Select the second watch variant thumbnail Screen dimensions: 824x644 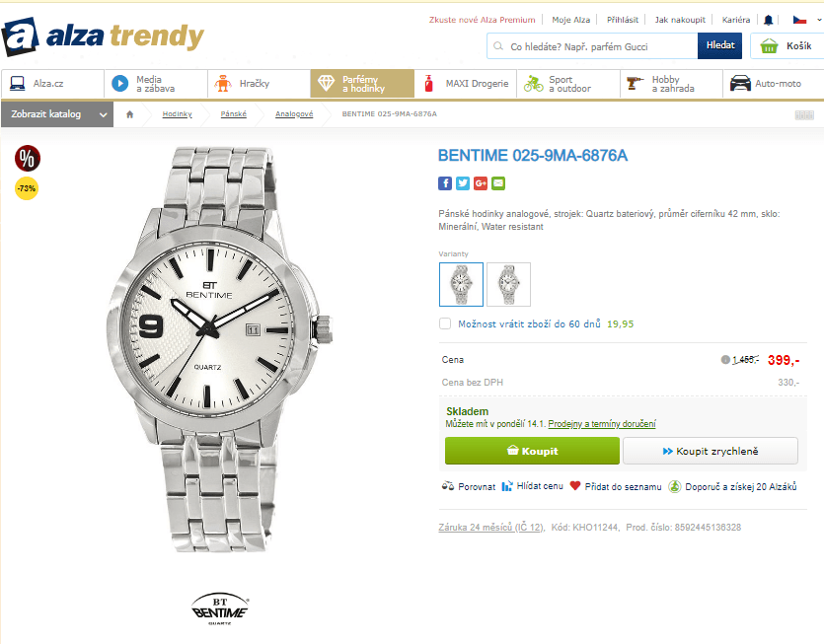508,284
